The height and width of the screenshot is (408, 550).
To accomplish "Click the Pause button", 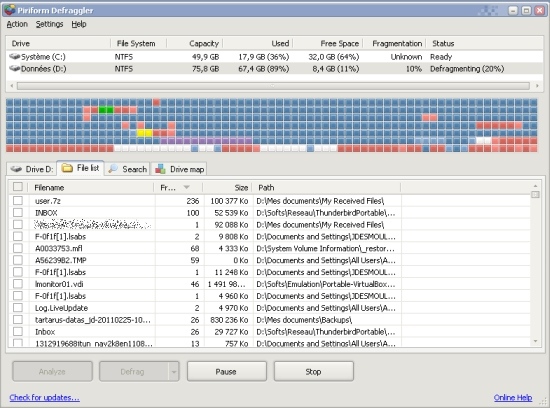I will point(226,372).
